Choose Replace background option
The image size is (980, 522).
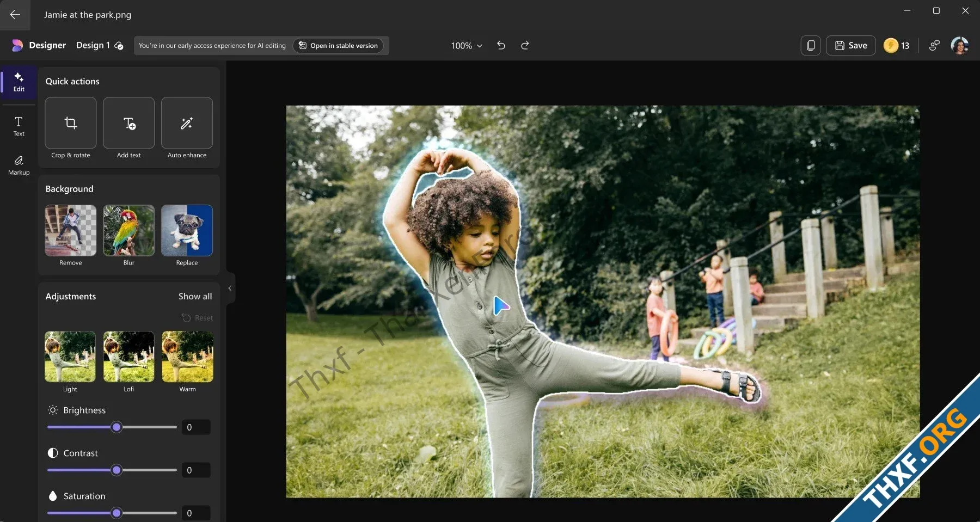(x=187, y=230)
